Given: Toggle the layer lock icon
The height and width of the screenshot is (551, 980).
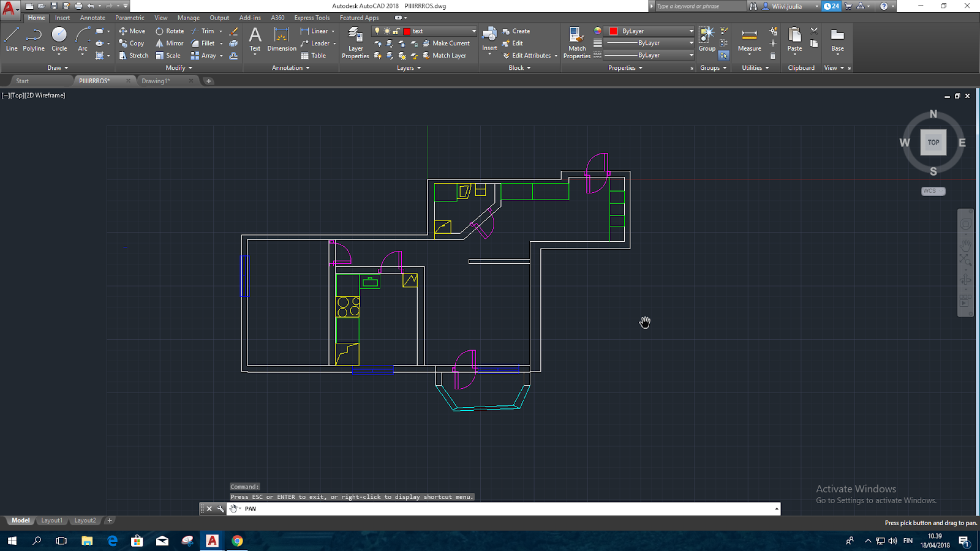Looking at the screenshot, I should pos(396,31).
